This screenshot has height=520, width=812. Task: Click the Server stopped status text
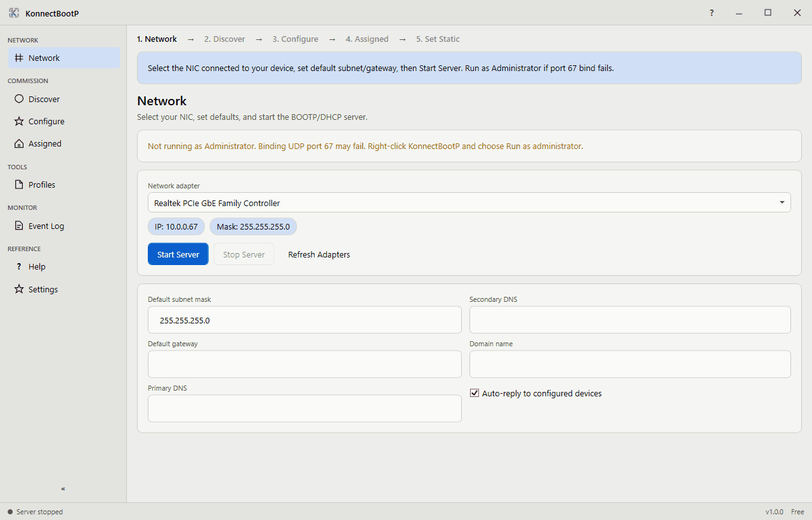[39, 512]
